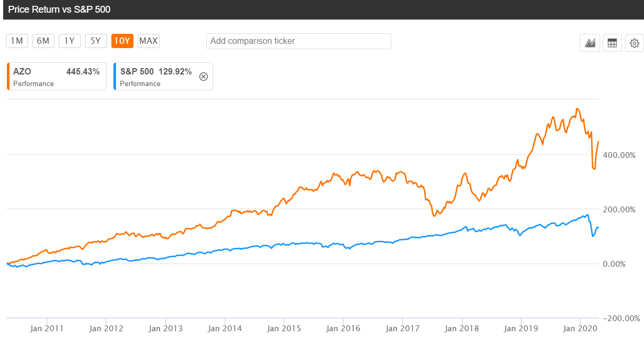
Task: Click the Jan 2018 x-axis label
Action: (x=462, y=328)
